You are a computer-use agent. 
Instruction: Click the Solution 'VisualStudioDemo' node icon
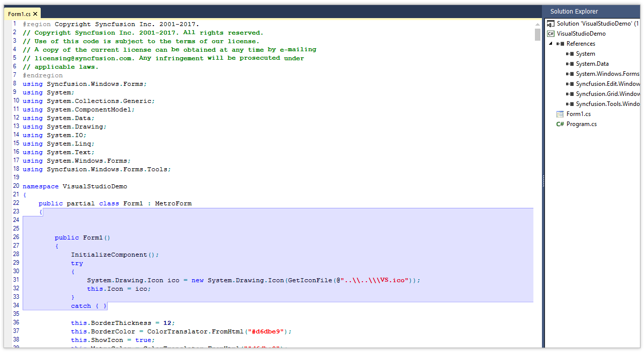(550, 24)
